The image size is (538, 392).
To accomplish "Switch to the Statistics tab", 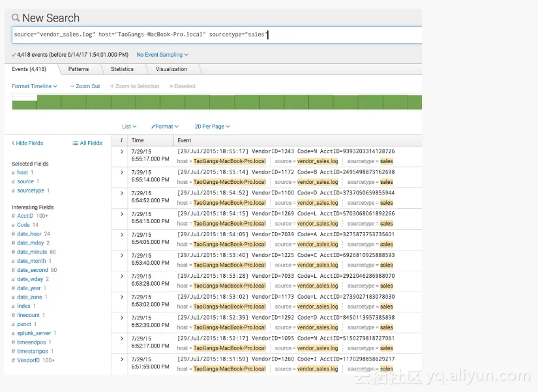I will point(122,69).
